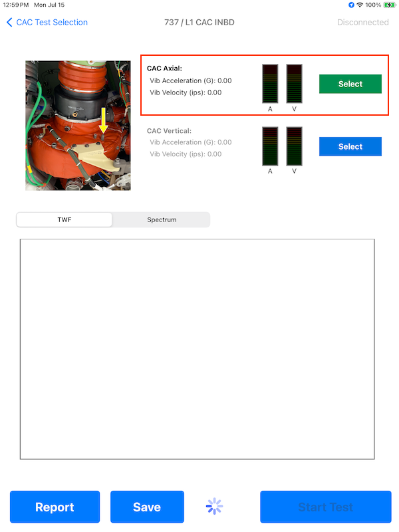Click the Save button
The image size is (399, 532).
(x=147, y=507)
